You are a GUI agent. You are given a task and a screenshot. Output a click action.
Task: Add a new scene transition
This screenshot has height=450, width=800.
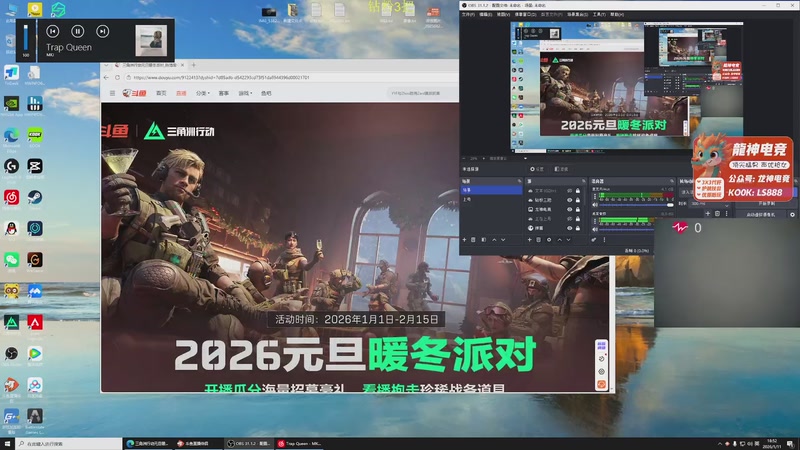point(708,214)
